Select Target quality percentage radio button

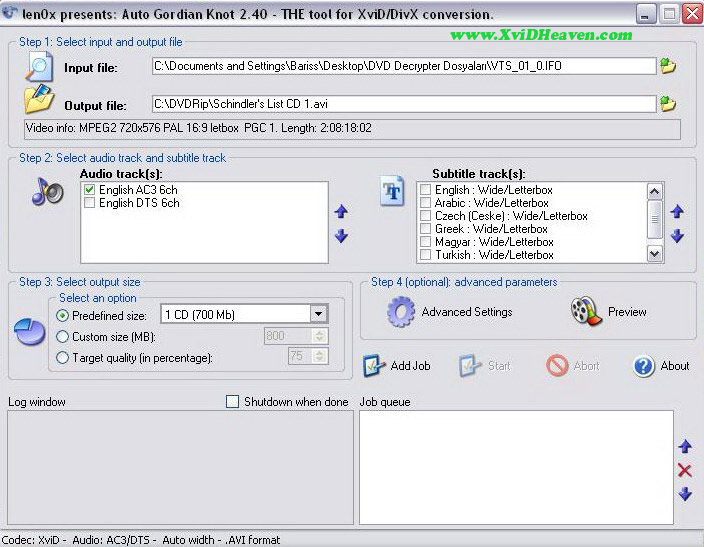point(62,357)
